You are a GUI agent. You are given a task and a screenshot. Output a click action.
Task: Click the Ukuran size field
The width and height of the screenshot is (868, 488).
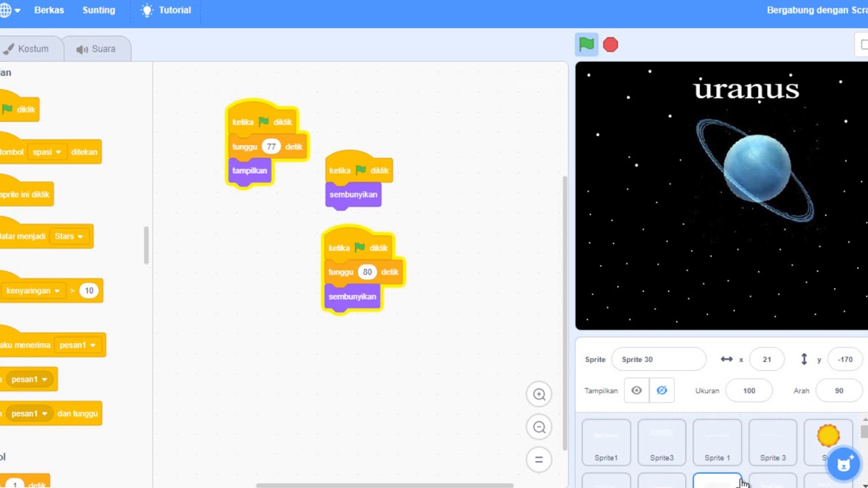coord(749,390)
